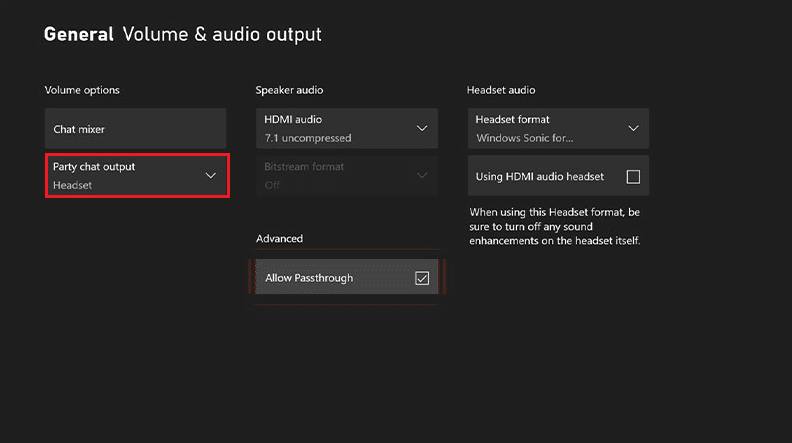Select the greyed-out Bitstream format dropdown
The height and width of the screenshot is (443, 792).
[346, 176]
